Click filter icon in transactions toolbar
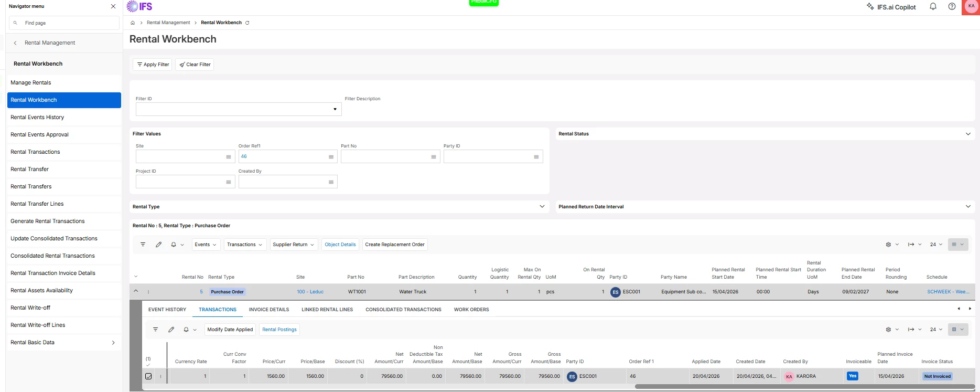The height and width of the screenshot is (392, 980). (155, 330)
